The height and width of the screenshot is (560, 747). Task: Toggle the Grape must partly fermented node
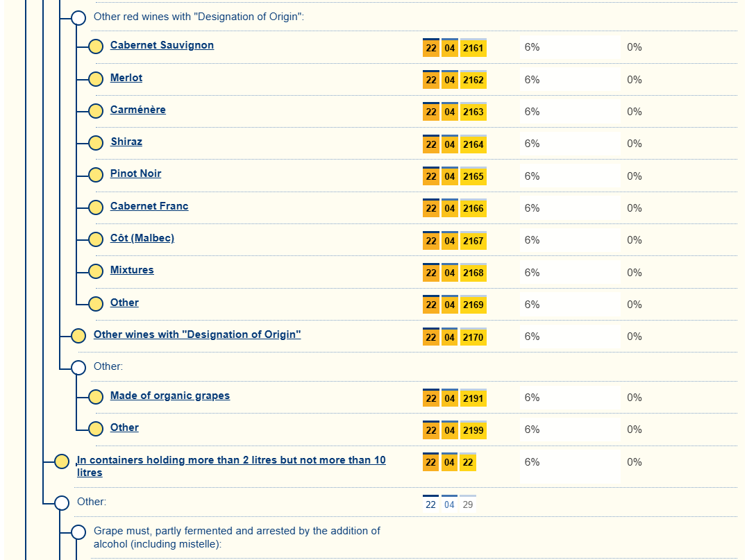(78, 532)
